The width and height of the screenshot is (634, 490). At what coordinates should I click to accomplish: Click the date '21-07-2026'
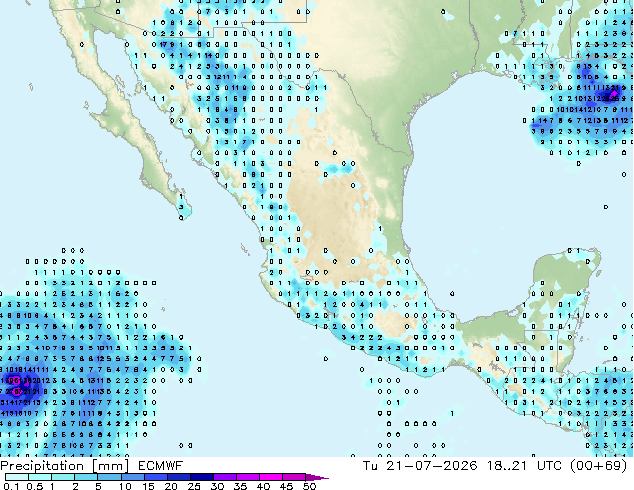(431, 466)
